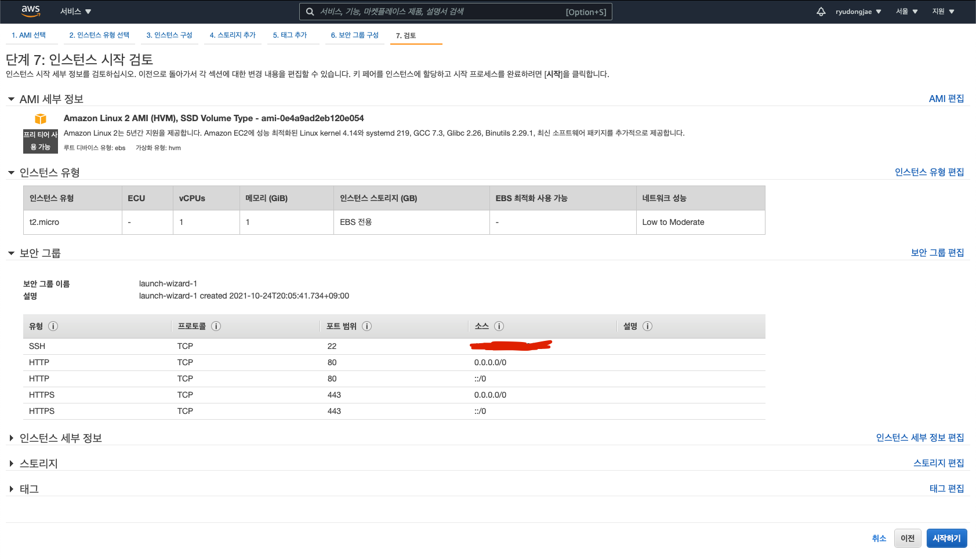Click the Amazon Linux 2 AMI title

tap(214, 118)
